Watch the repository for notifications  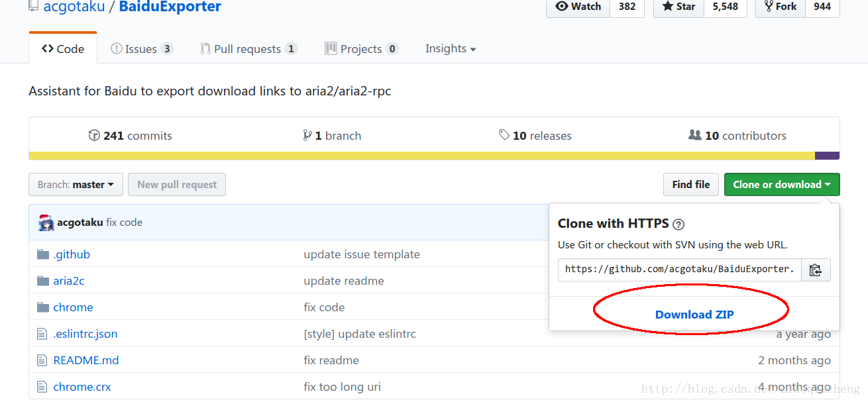coord(578,7)
